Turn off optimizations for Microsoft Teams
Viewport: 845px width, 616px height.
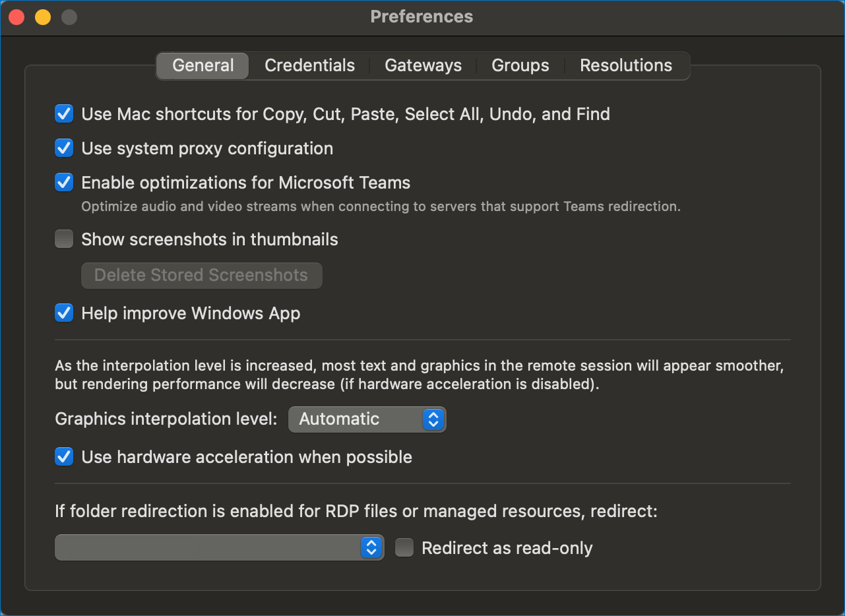pyautogui.click(x=64, y=183)
